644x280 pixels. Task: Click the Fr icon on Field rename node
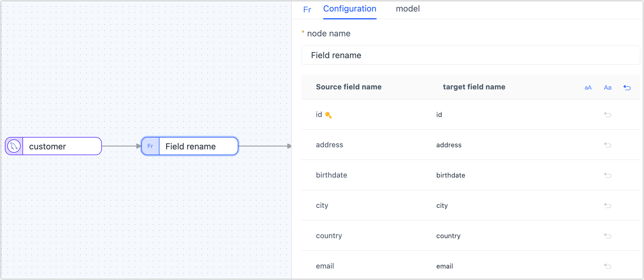coord(150,146)
